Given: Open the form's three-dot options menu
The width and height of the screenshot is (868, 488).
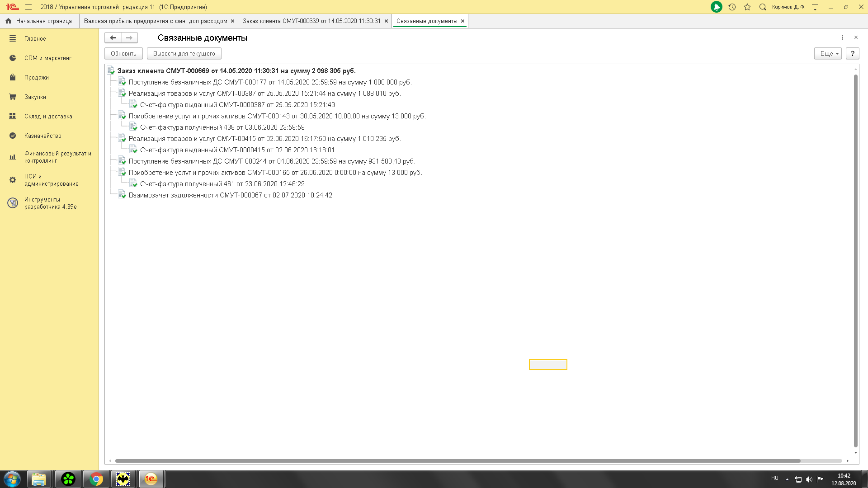Looking at the screenshot, I should click(x=842, y=38).
